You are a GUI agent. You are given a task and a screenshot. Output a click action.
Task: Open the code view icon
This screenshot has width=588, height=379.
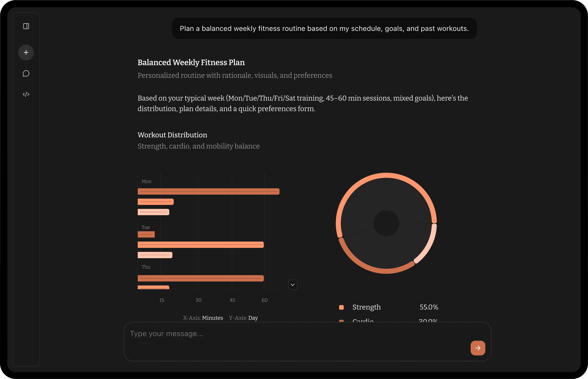pyautogui.click(x=26, y=94)
